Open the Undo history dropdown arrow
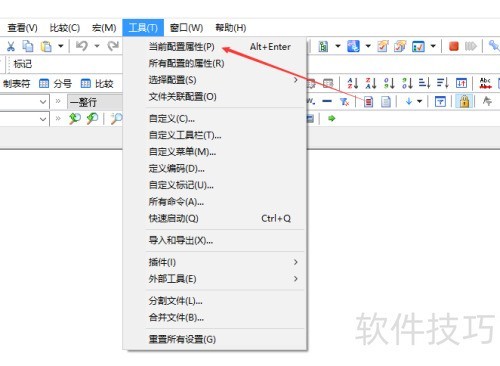500x366 pixels. pyautogui.click(x=97, y=46)
